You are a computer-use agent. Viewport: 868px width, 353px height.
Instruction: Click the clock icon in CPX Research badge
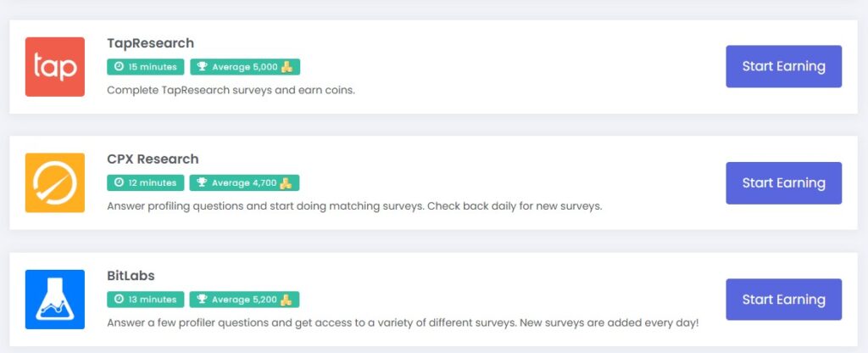118,182
